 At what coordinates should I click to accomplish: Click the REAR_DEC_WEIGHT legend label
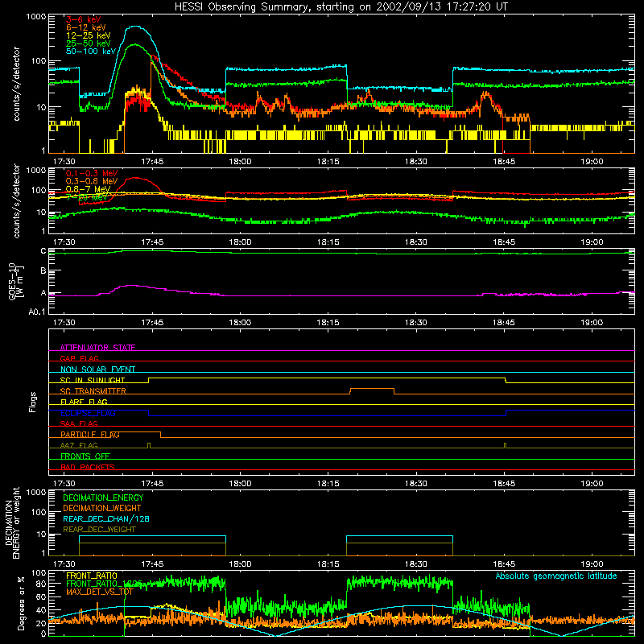click(x=99, y=530)
